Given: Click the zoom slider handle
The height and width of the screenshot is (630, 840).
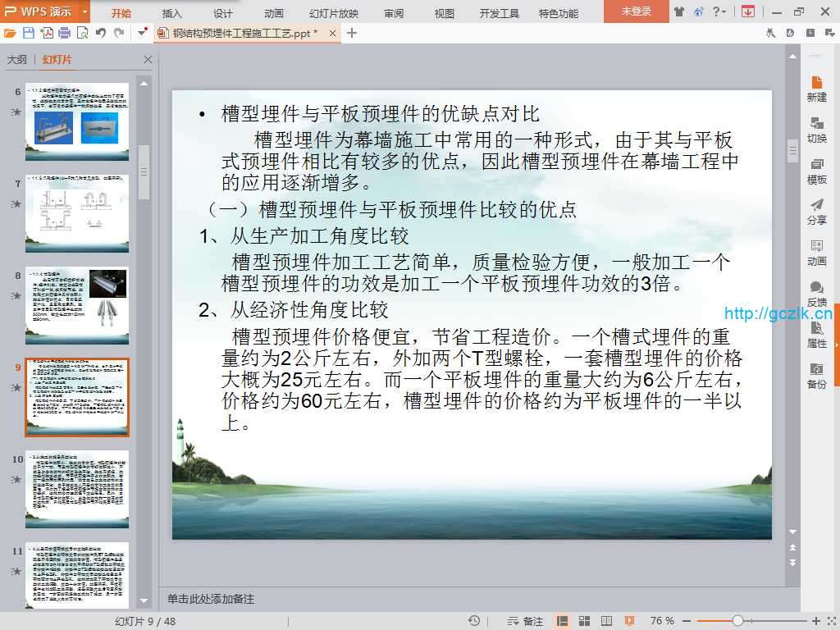Looking at the screenshot, I should point(738,621).
